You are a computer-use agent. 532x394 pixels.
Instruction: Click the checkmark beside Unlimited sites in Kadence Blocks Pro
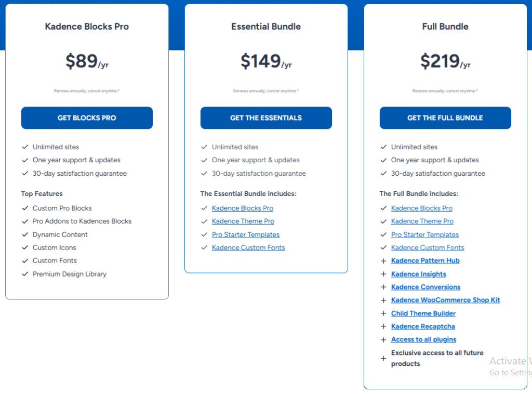tap(24, 147)
